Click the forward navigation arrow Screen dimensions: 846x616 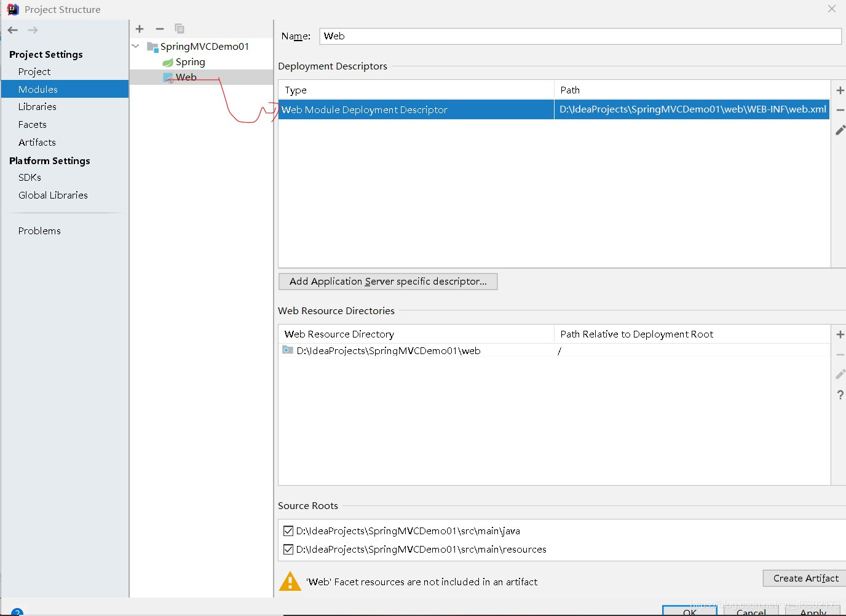tap(33, 30)
